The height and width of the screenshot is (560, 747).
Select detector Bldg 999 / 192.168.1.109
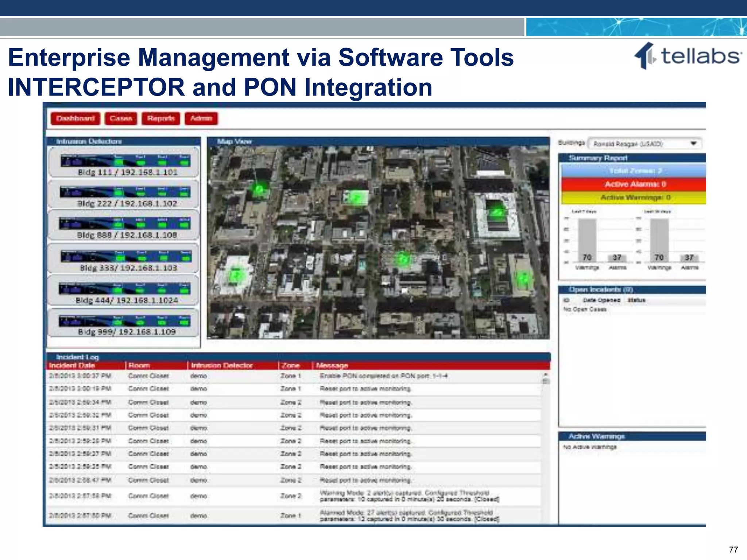[x=124, y=323]
